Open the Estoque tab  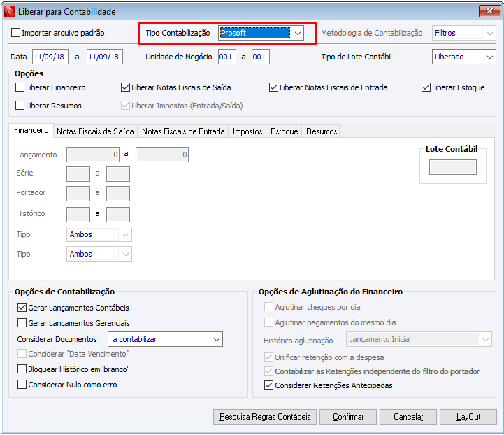click(284, 131)
